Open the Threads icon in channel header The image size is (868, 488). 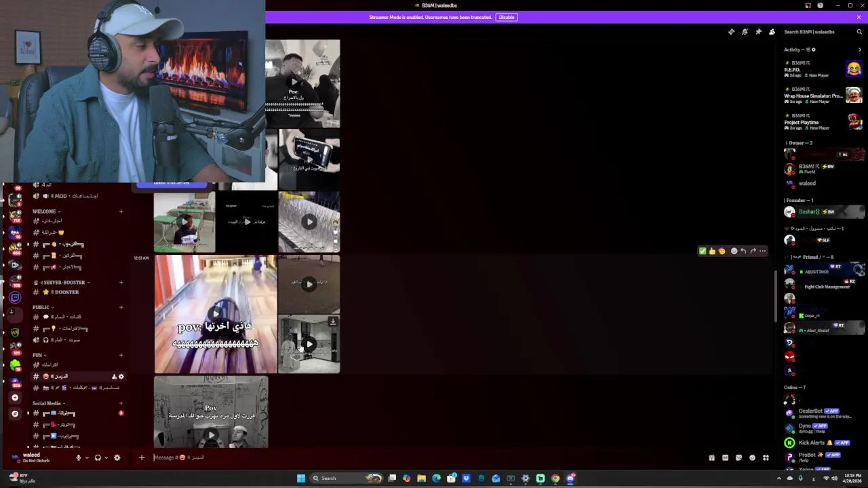pos(731,32)
